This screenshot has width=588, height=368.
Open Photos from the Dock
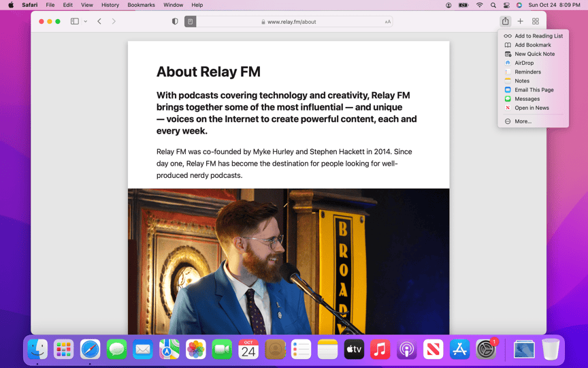pyautogui.click(x=196, y=349)
